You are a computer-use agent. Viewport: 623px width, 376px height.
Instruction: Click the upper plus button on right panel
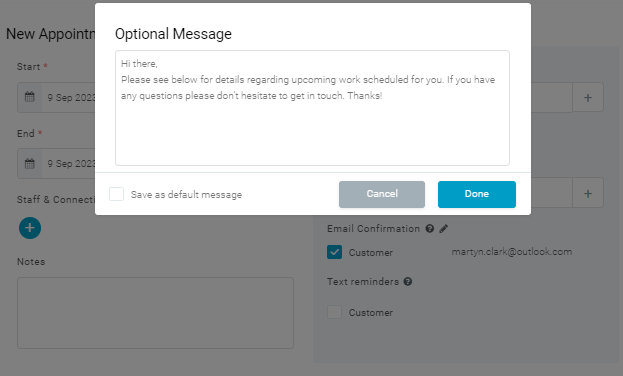588,97
